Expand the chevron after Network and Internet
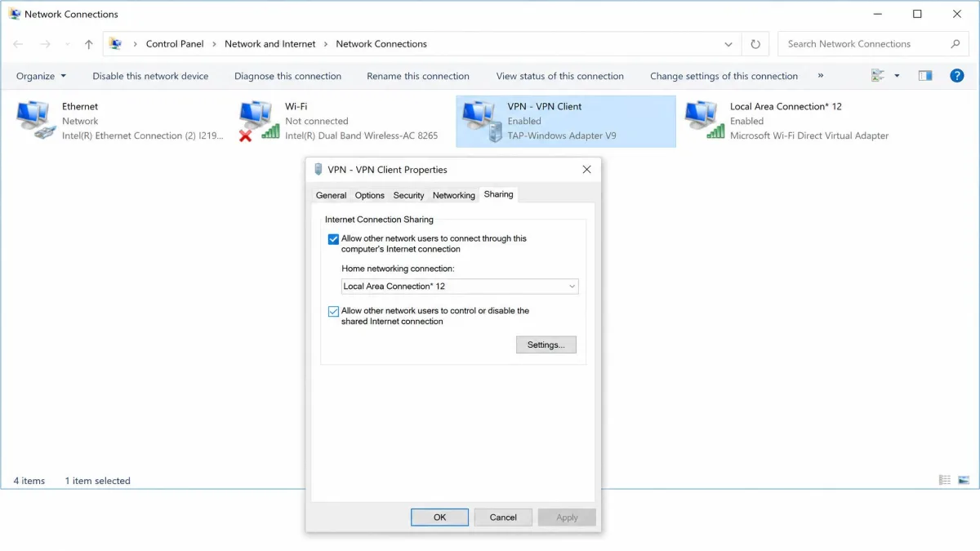This screenshot has height=551, width=980. [x=326, y=44]
